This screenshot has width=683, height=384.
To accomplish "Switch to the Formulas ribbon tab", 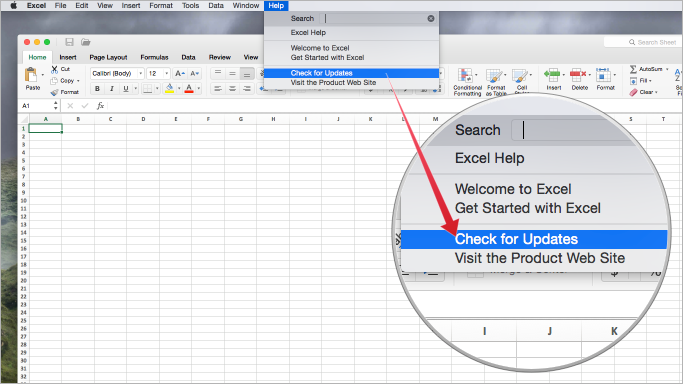I will (x=154, y=57).
